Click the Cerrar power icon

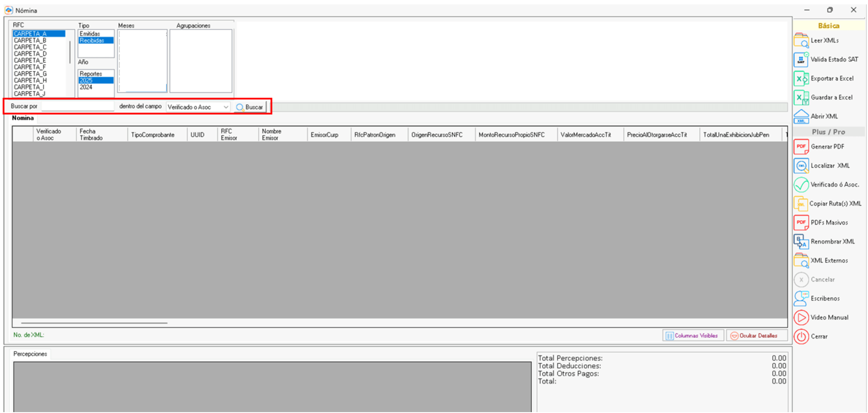coord(801,337)
